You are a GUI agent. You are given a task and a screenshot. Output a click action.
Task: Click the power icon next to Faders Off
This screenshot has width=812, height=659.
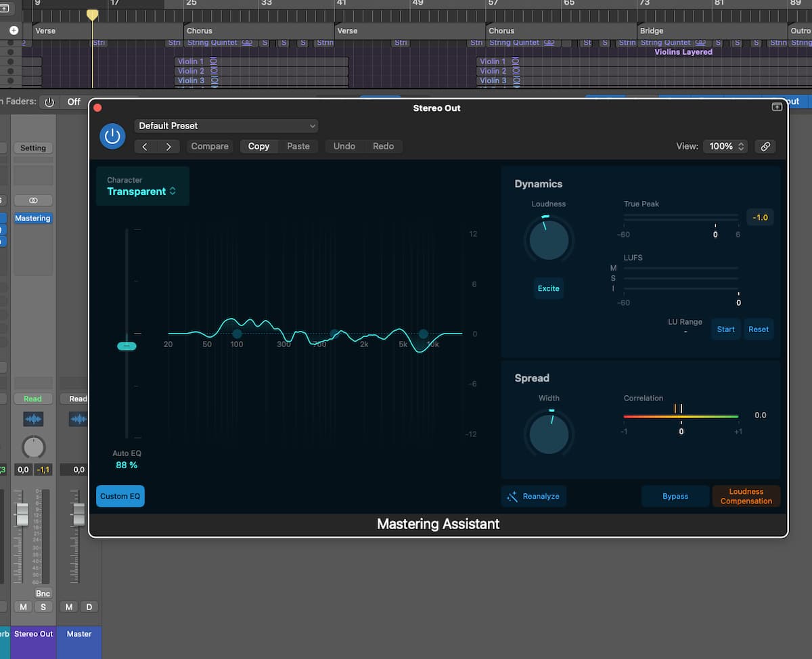click(49, 102)
